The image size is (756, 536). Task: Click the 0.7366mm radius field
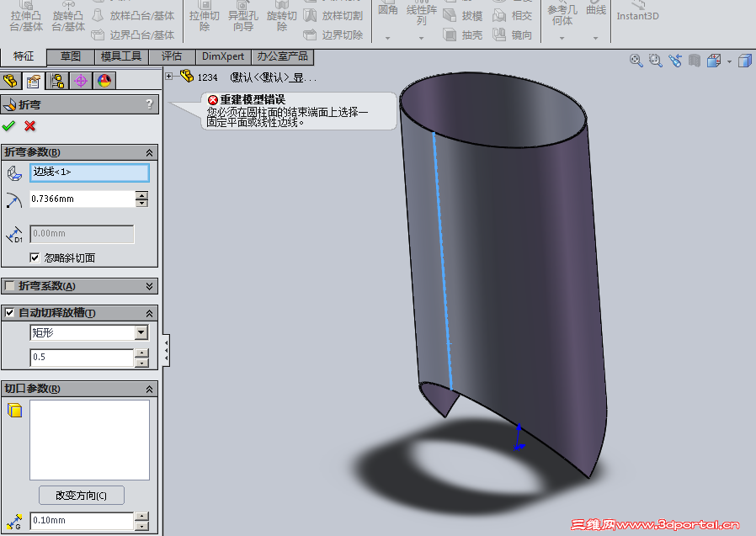[82, 199]
